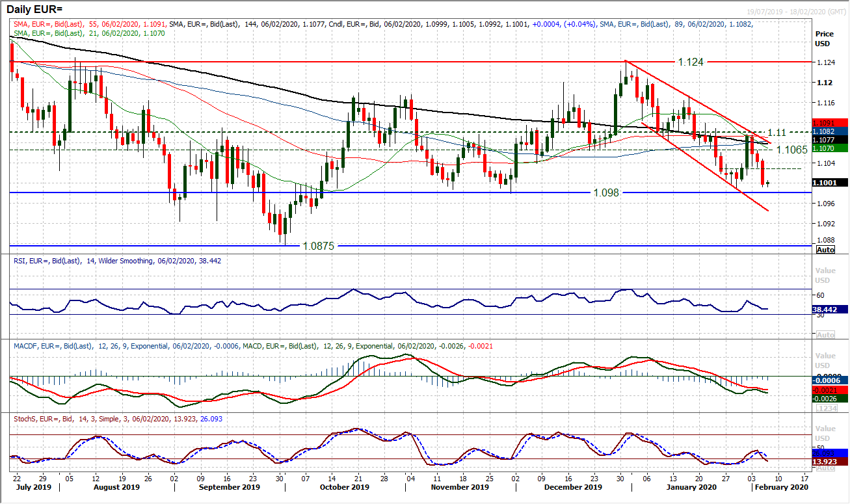The image size is (850, 504).
Task: Click the red 1.1091 SMA price tag
Action: [829, 123]
